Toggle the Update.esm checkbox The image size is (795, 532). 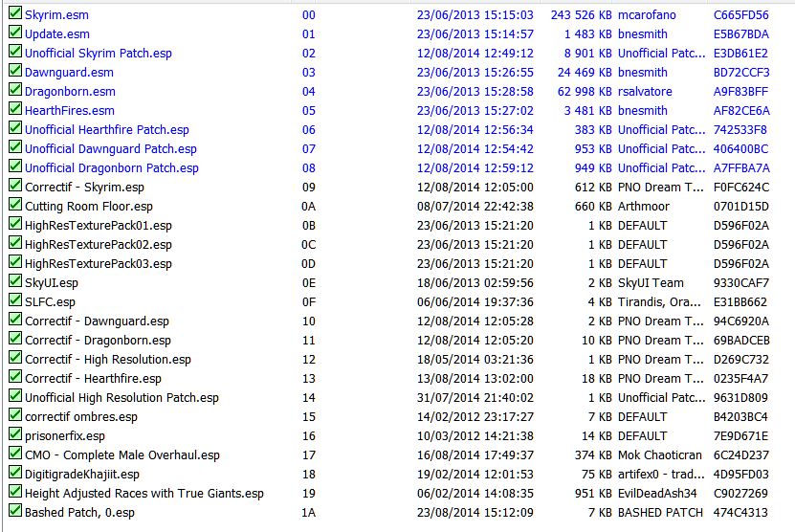pyautogui.click(x=15, y=33)
